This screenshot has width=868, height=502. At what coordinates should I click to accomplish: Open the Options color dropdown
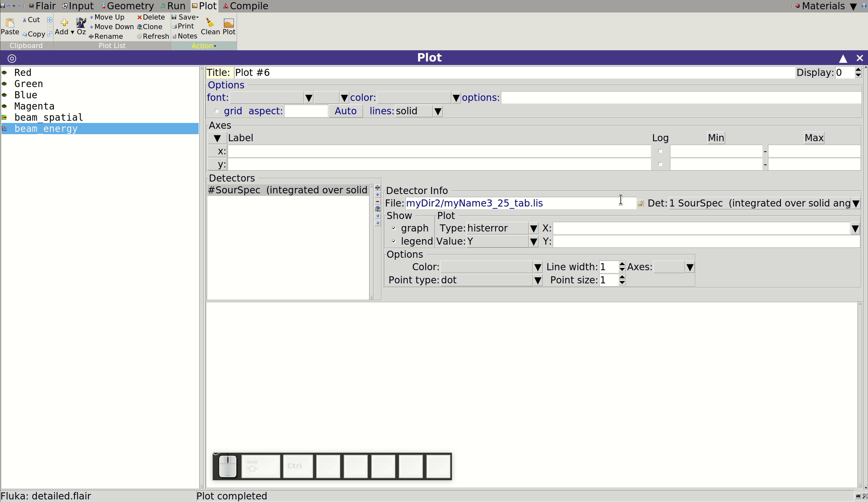coord(456,98)
